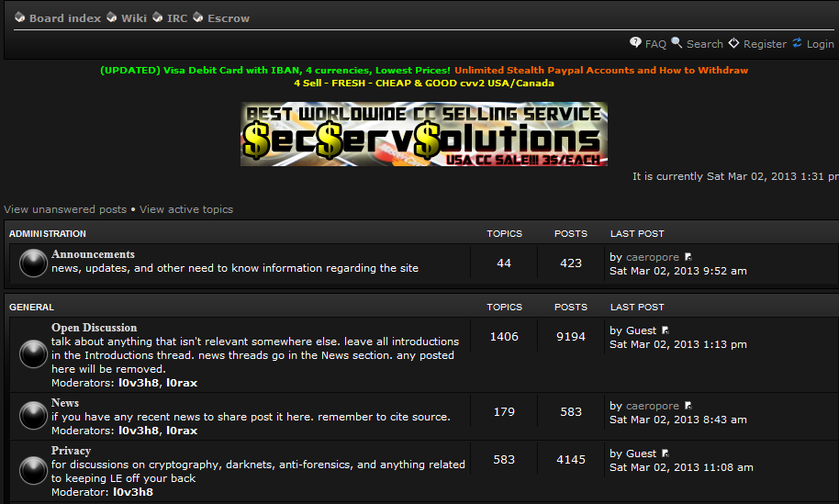Click the Login arrows icon
The image size is (839, 504).
(798, 43)
